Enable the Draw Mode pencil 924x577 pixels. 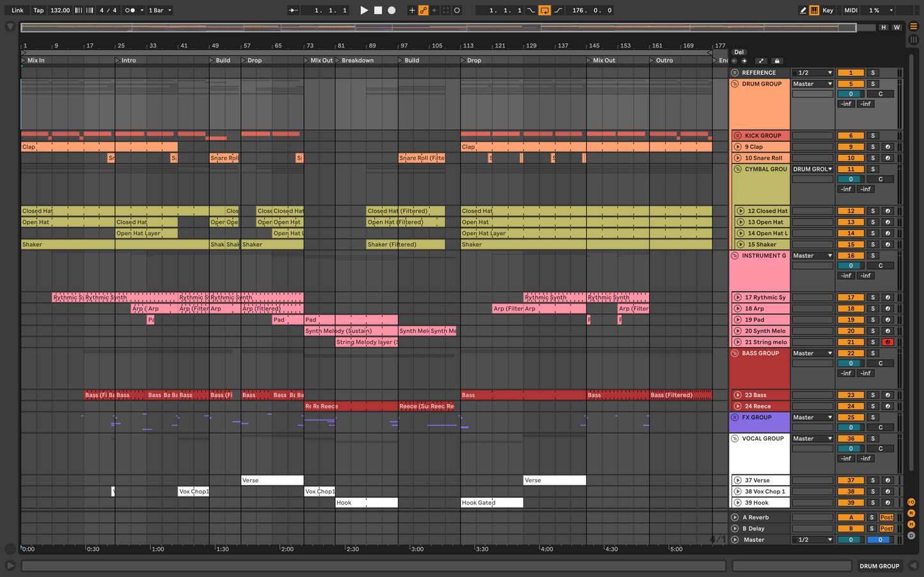[x=803, y=10]
